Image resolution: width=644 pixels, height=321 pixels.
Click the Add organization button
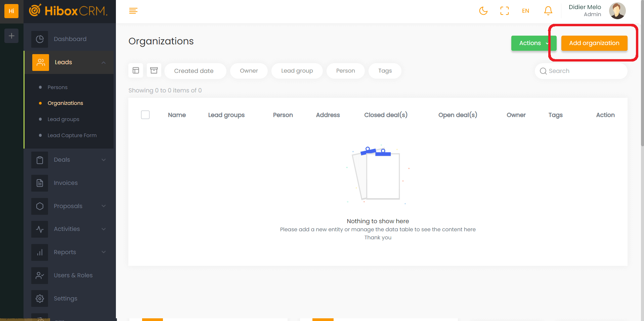tap(594, 43)
